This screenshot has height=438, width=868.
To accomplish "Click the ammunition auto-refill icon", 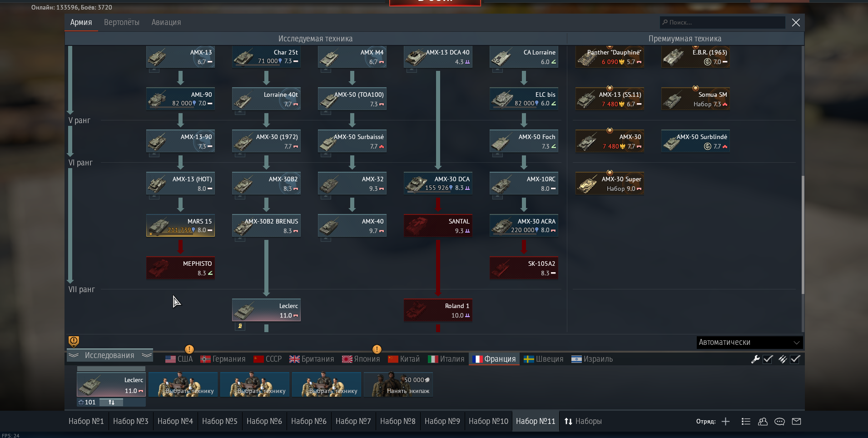I will 783,359.
